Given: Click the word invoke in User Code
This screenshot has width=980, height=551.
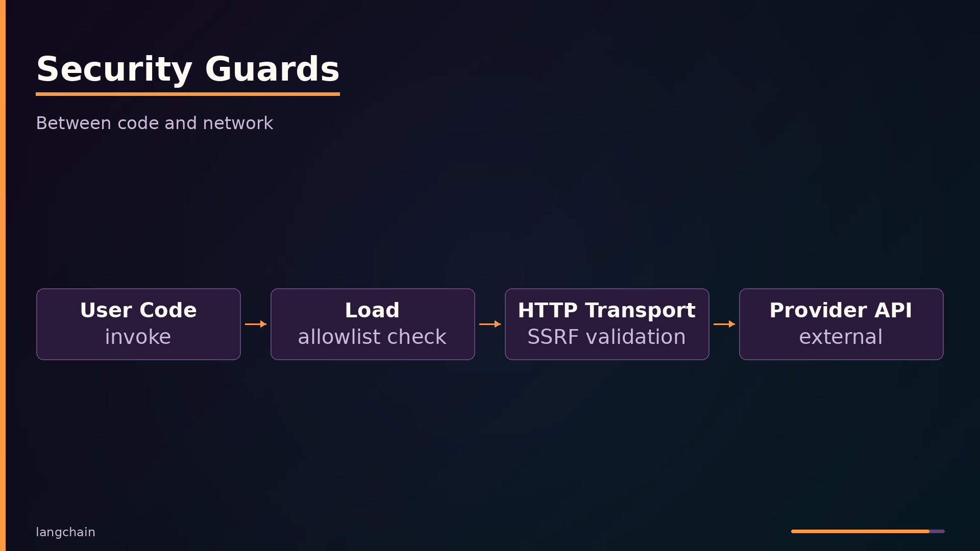Looking at the screenshot, I should (138, 337).
